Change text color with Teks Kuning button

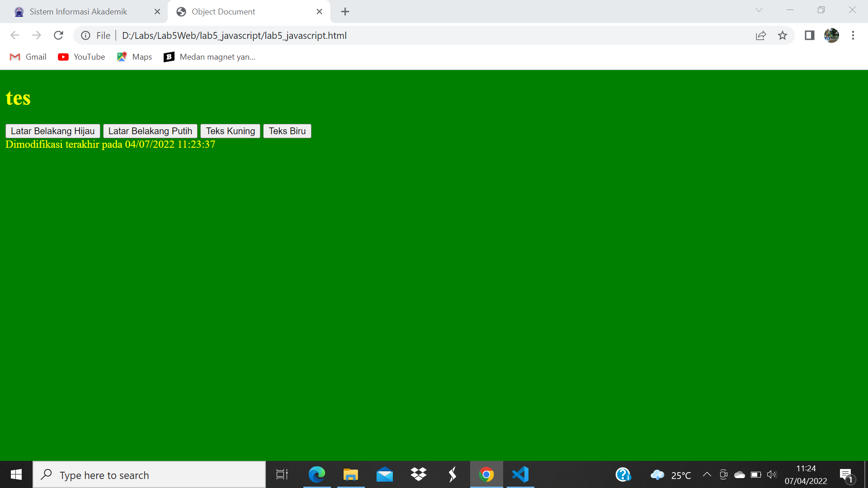coord(230,131)
